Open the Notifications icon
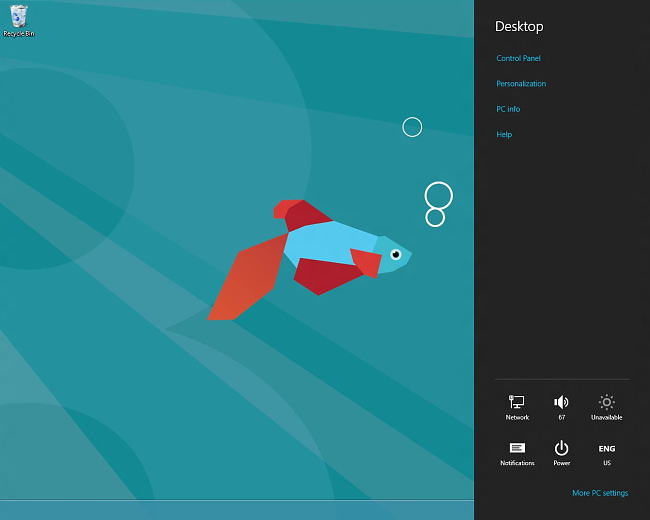The width and height of the screenshot is (650, 520). [517, 453]
